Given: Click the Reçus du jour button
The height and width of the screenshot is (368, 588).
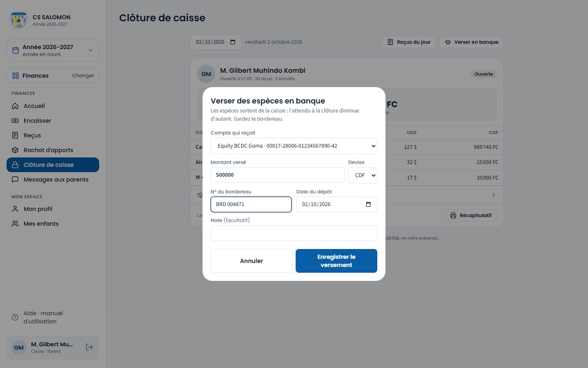Looking at the screenshot, I should [x=409, y=42].
